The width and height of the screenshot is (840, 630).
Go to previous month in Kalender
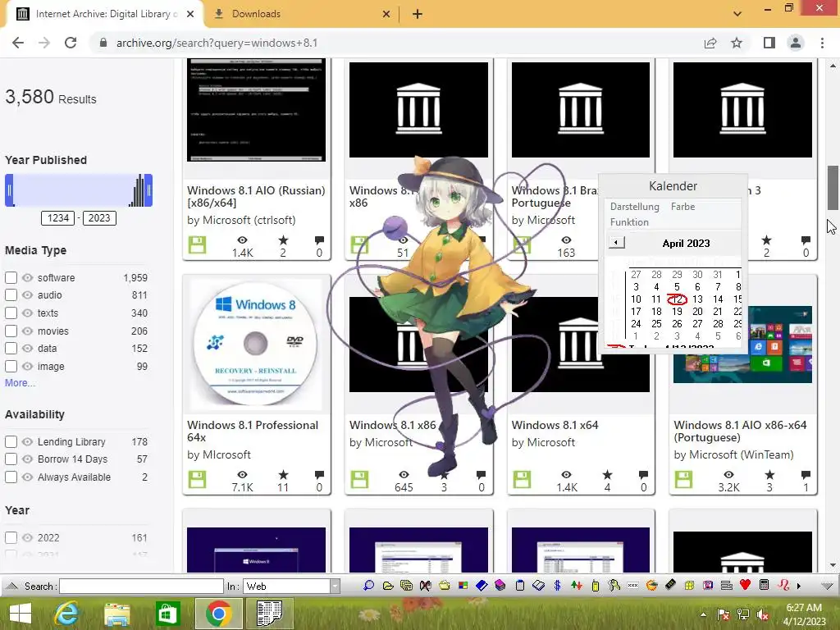pos(616,243)
